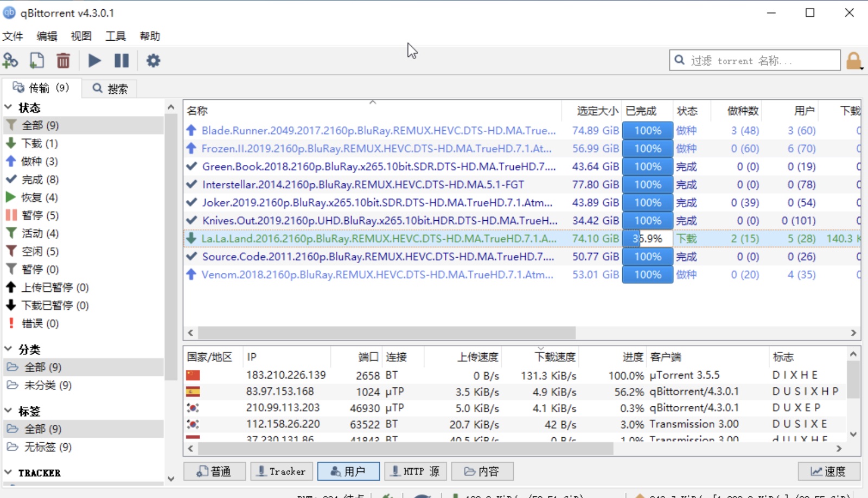This screenshot has width=868, height=498.
Task: Open the 文件 menu
Action: (12, 36)
